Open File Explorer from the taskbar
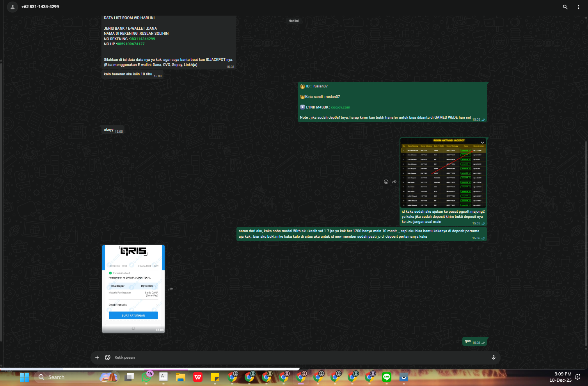This screenshot has width=588, height=386. coord(180,377)
